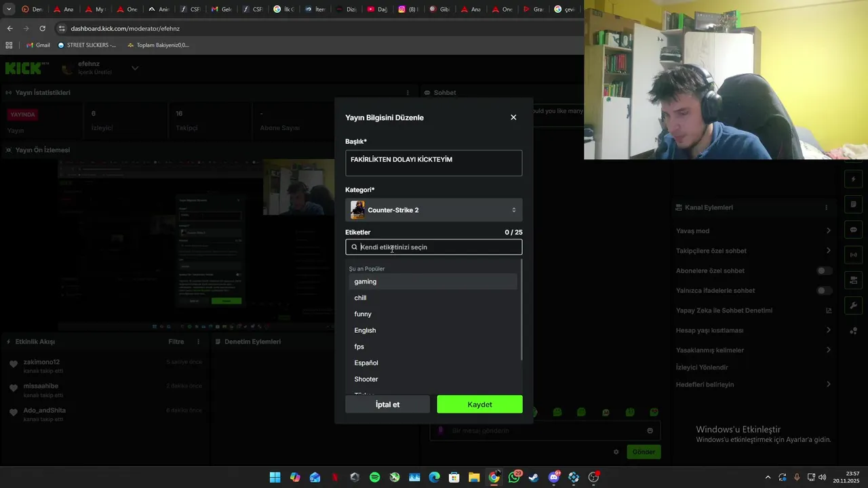The width and height of the screenshot is (868, 488).
Task: Open chat settings gear icon
Action: coord(616,452)
